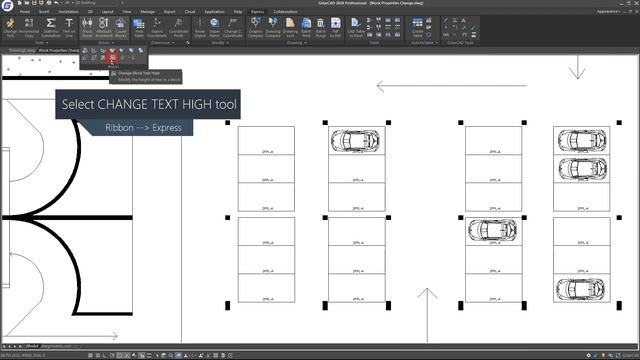
Task: Select the Incremental Copy tool
Action: pos(29,28)
